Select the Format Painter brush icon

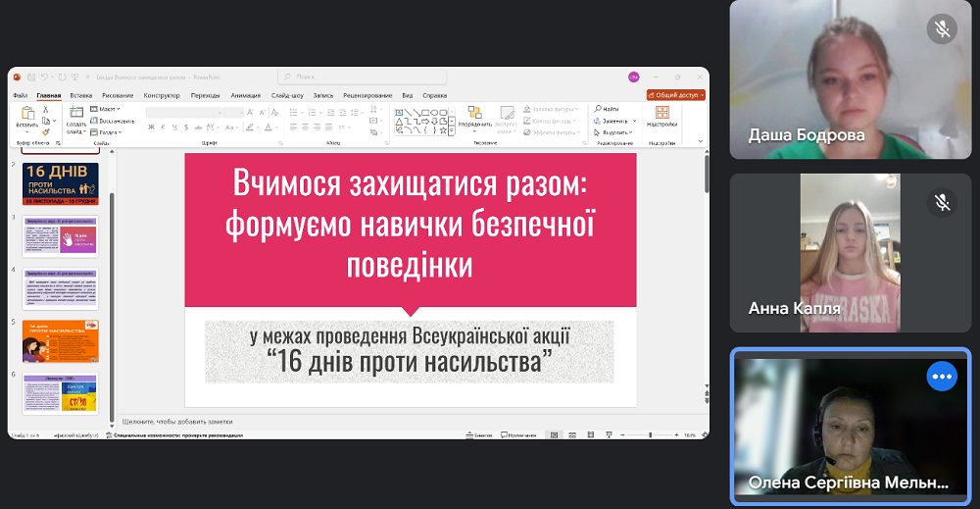click(x=46, y=132)
